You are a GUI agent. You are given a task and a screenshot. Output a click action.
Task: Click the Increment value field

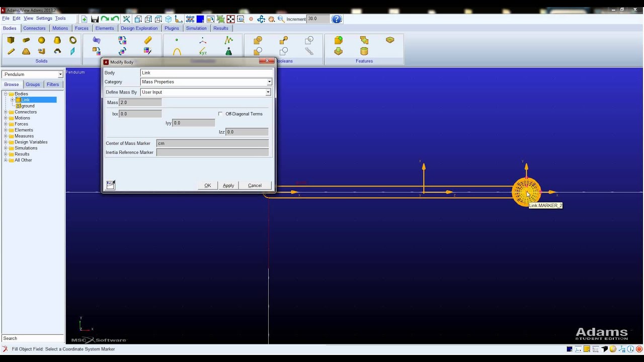[x=318, y=19]
